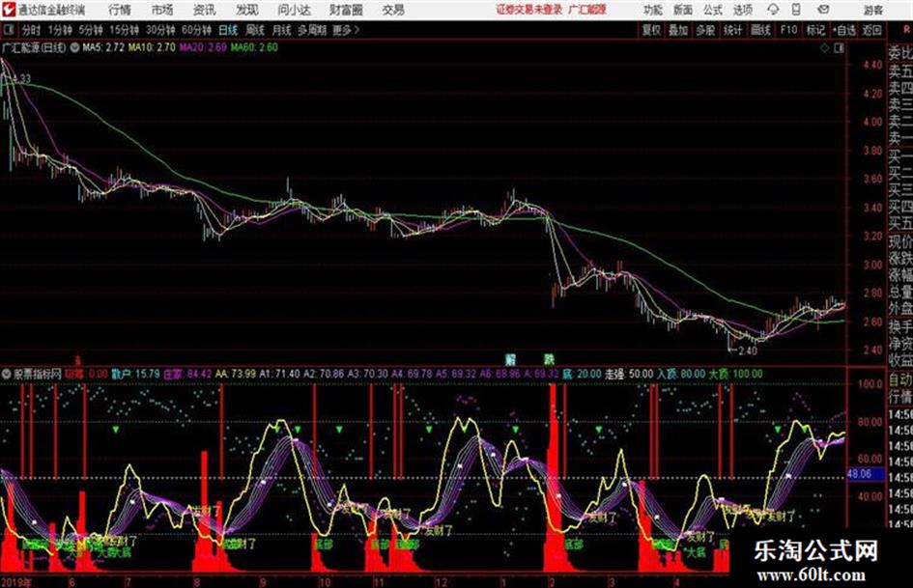
Task: Switch to 1分钟 chart period
Action: point(60,30)
